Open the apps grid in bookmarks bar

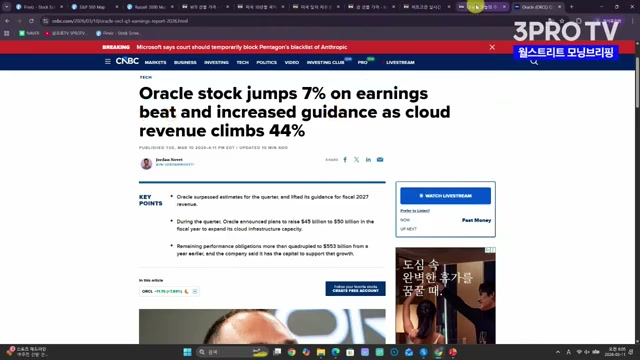click(x=7, y=33)
